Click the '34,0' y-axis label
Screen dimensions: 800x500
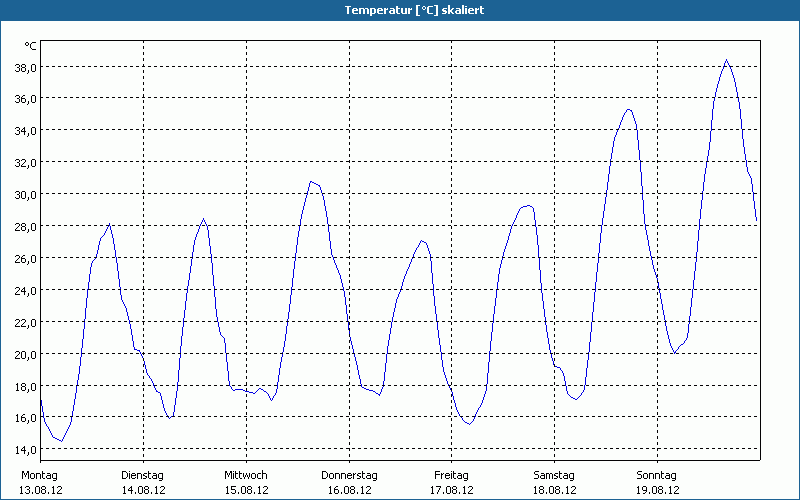coord(26,131)
